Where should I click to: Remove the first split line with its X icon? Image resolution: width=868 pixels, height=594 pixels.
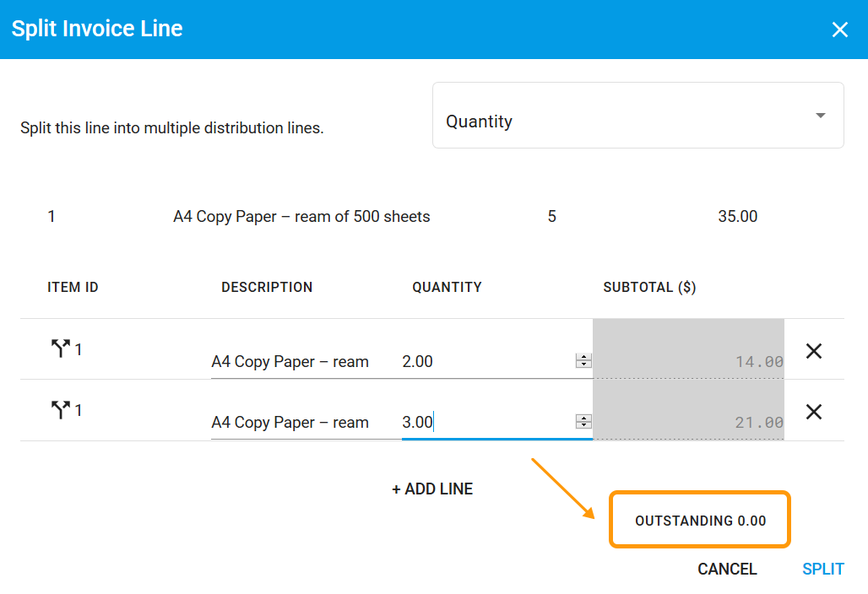tap(813, 351)
